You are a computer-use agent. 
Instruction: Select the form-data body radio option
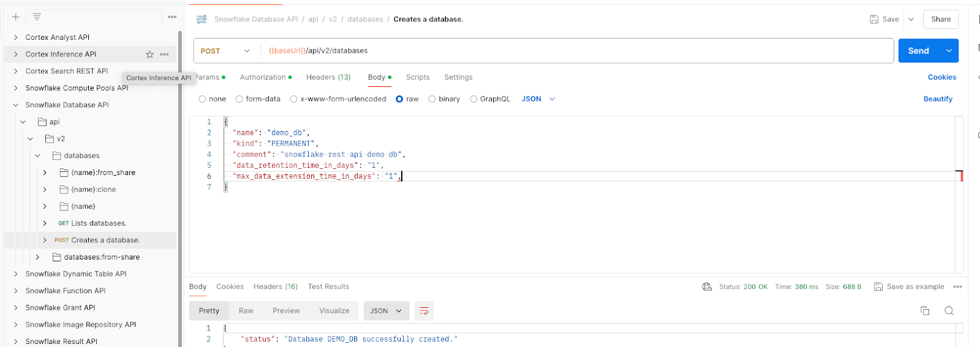pos(239,99)
